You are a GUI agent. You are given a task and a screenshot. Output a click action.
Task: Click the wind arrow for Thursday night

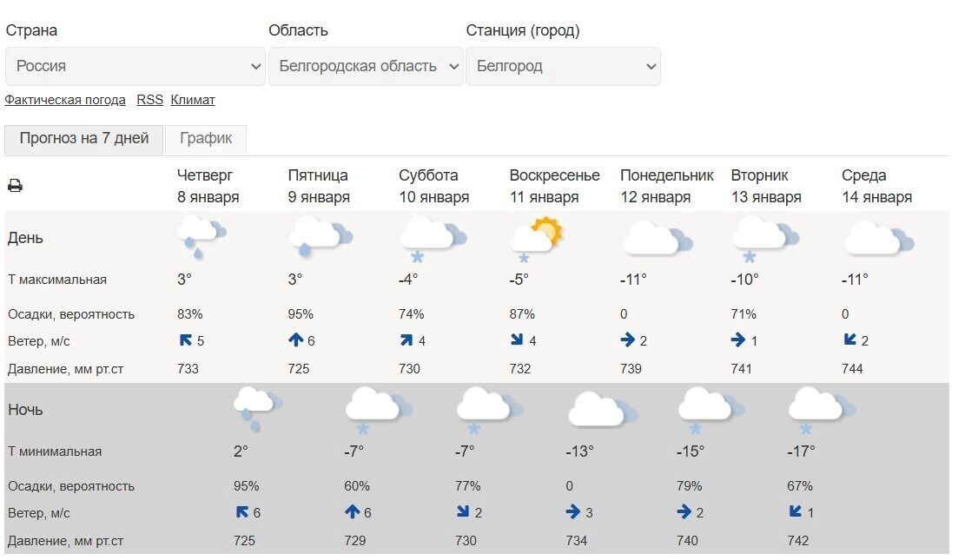(x=243, y=512)
